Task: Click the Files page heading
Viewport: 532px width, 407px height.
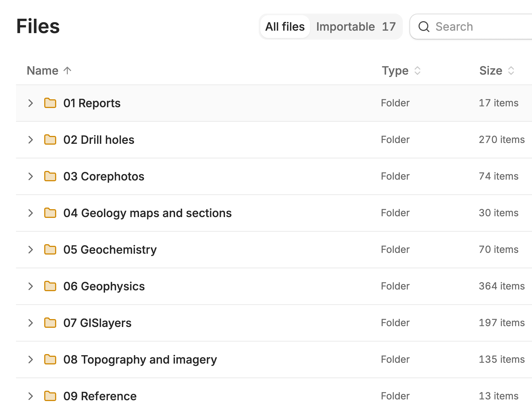Action: (x=38, y=26)
